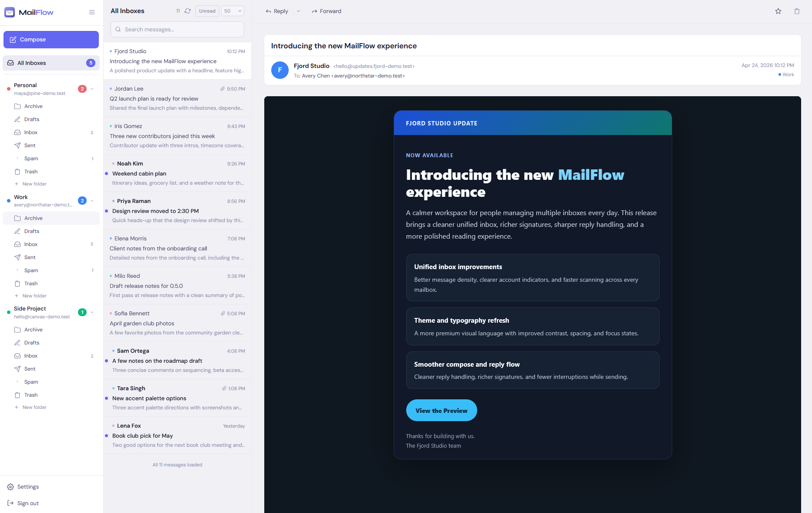
Task: Click the Sign out icon
Action: tap(10, 503)
